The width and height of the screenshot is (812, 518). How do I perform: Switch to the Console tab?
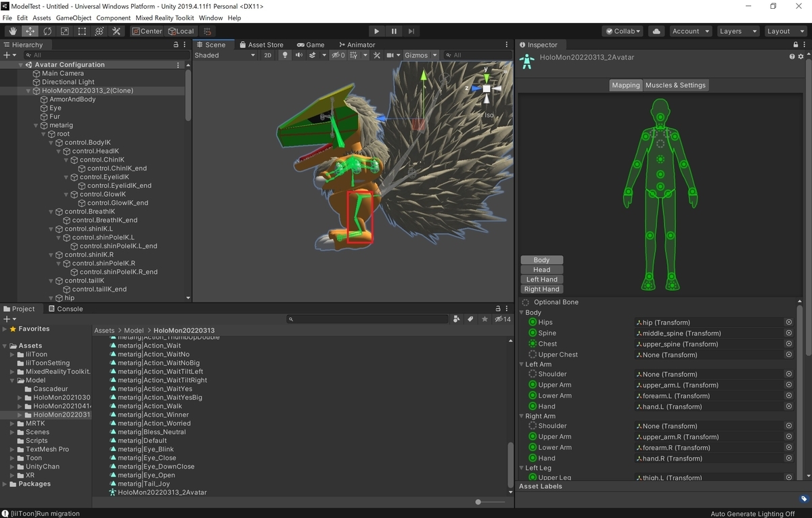click(x=65, y=308)
